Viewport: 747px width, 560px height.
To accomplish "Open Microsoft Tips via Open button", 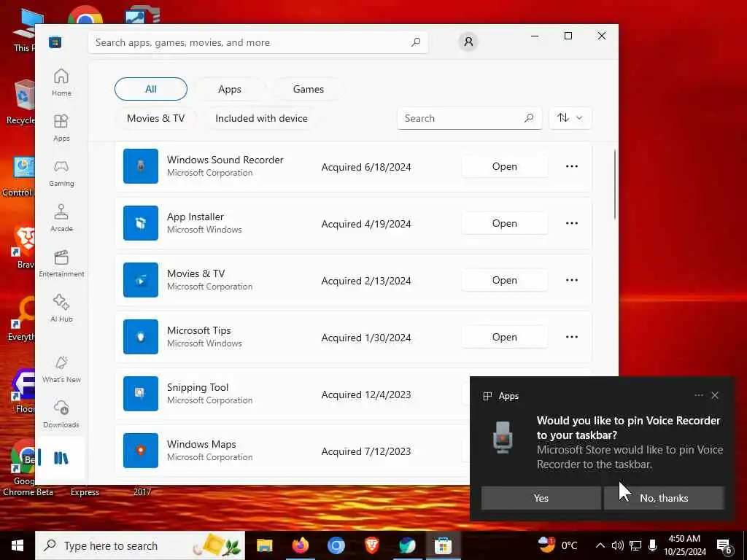I will 505,337.
